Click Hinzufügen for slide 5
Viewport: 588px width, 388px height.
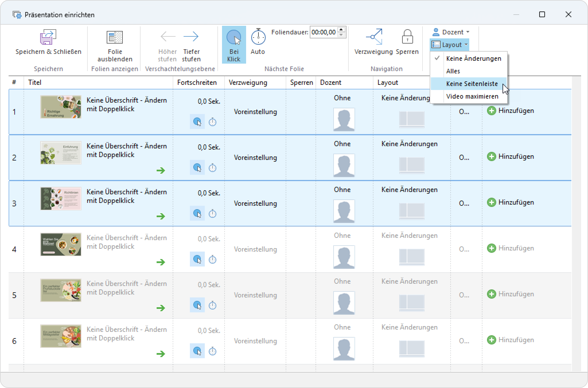[x=511, y=294]
